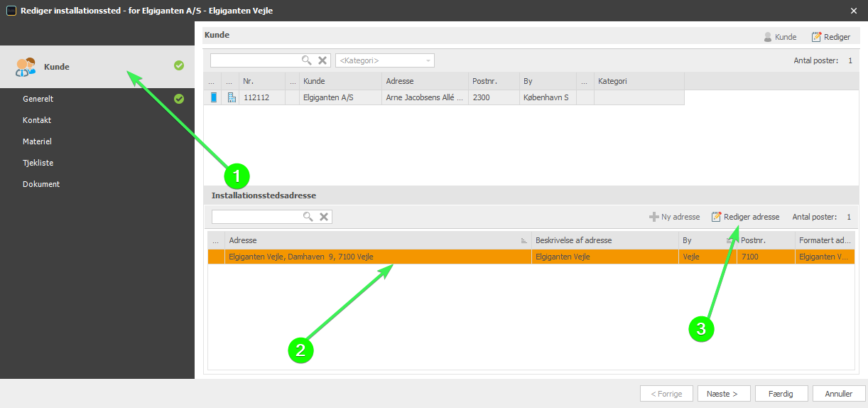Click the address search magnifier icon

pyautogui.click(x=308, y=217)
